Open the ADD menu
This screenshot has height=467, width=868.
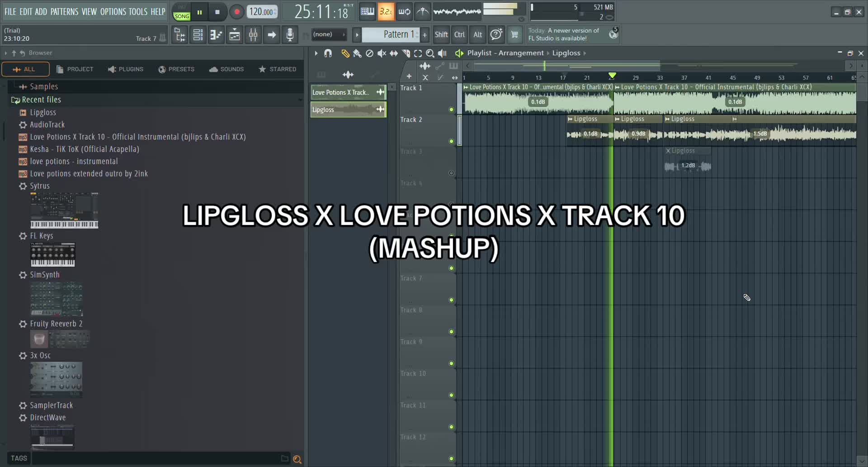pyautogui.click(x=41, y=12)
